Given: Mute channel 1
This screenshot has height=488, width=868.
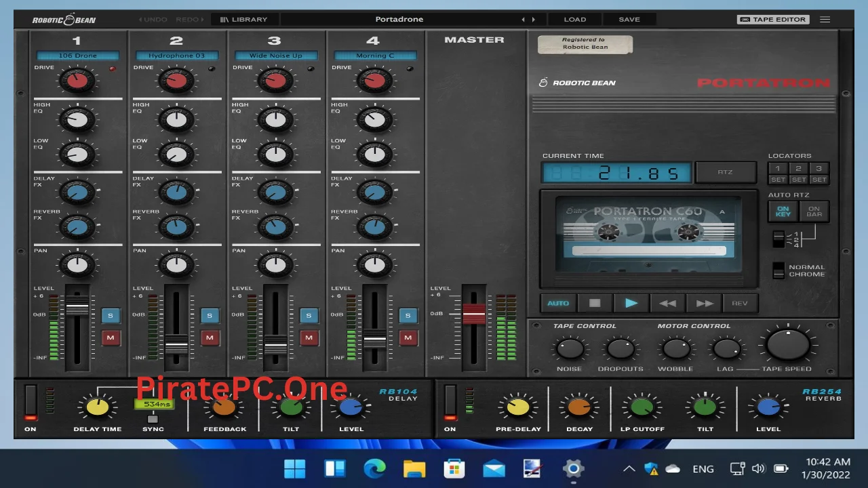Looking at the screenshot, I should [x=111, y=337].
